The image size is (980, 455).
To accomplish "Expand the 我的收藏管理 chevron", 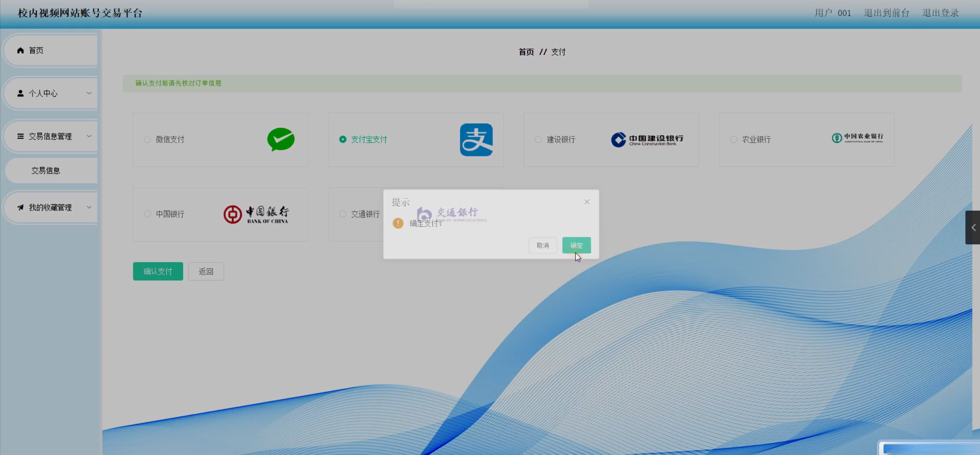I will (89, 208).
